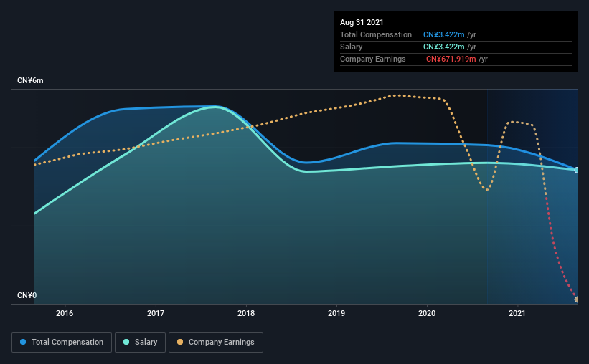Click the Total Compensation CN¥3.422m tooltip value
Viewport: 589px width, 364px height.
tap(444, 34)
